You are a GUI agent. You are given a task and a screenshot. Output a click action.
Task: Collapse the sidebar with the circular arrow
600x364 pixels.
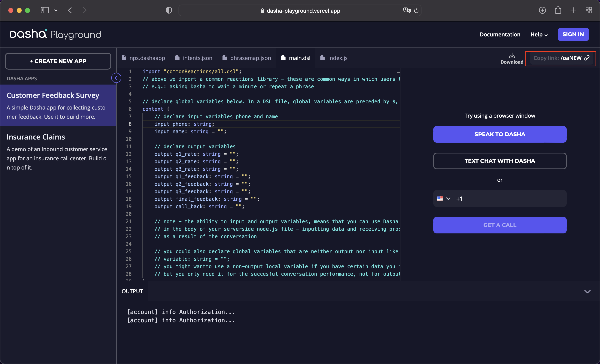(116, 78)
